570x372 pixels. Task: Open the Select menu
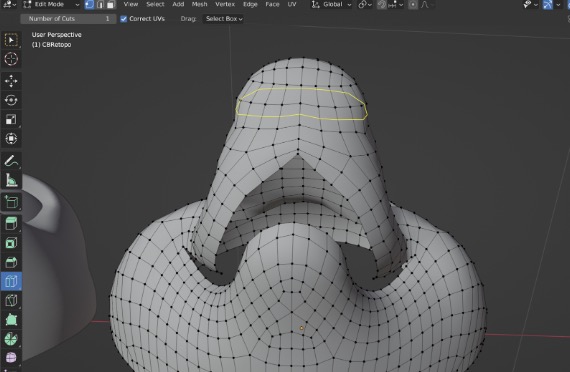[x=155, y=4]
